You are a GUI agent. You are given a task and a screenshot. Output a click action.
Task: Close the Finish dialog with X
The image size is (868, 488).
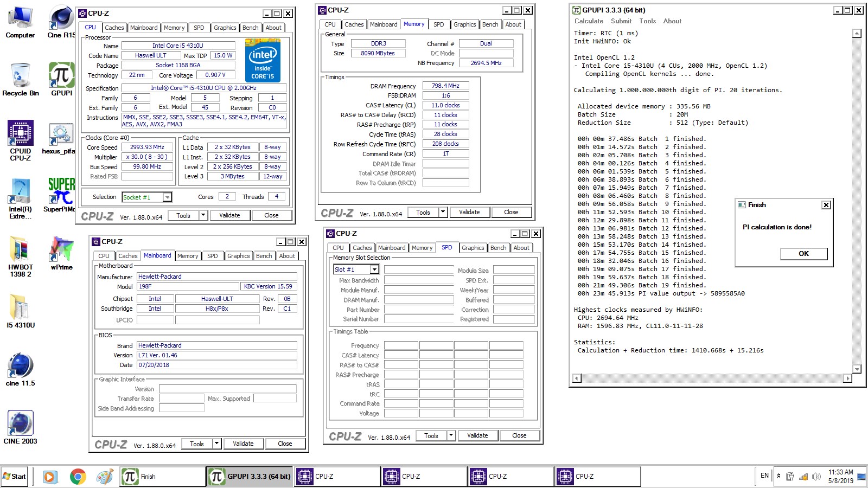tap(826, 205)
